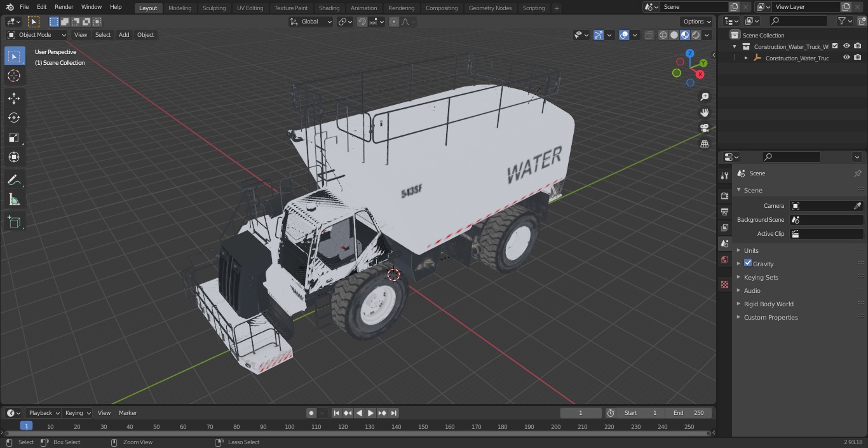Click the current frame field in timeline
Viewport: 868px width, 448px height.
tap(581, 413)
